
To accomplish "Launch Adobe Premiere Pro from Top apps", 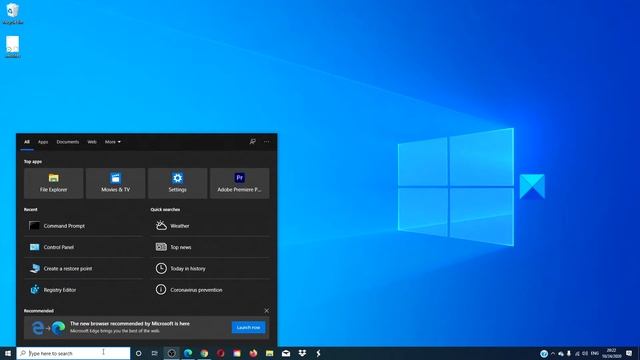I will (240, 183).
